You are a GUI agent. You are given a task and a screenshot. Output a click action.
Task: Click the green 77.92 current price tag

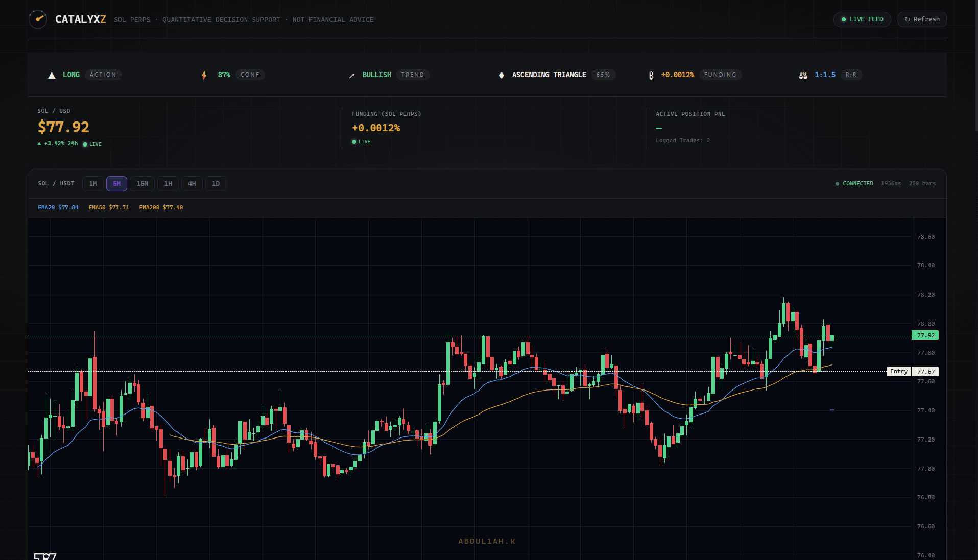click(925, 335)
